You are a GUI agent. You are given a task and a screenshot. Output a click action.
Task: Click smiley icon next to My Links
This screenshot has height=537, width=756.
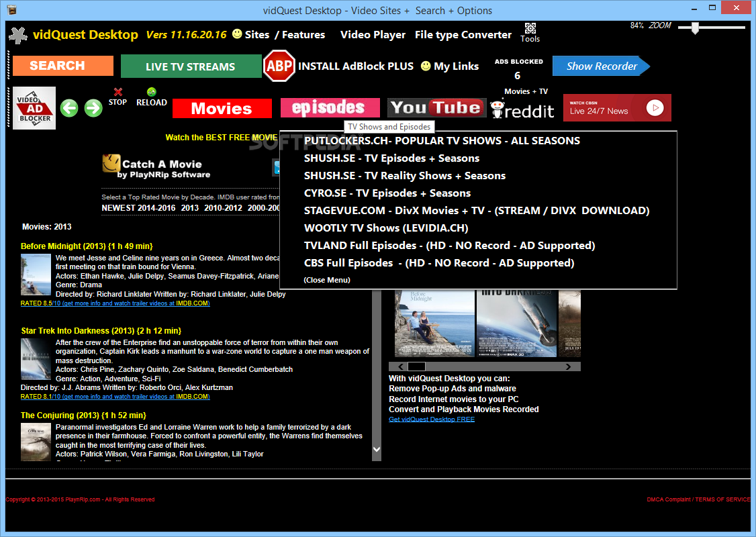[x=426, y=66]
